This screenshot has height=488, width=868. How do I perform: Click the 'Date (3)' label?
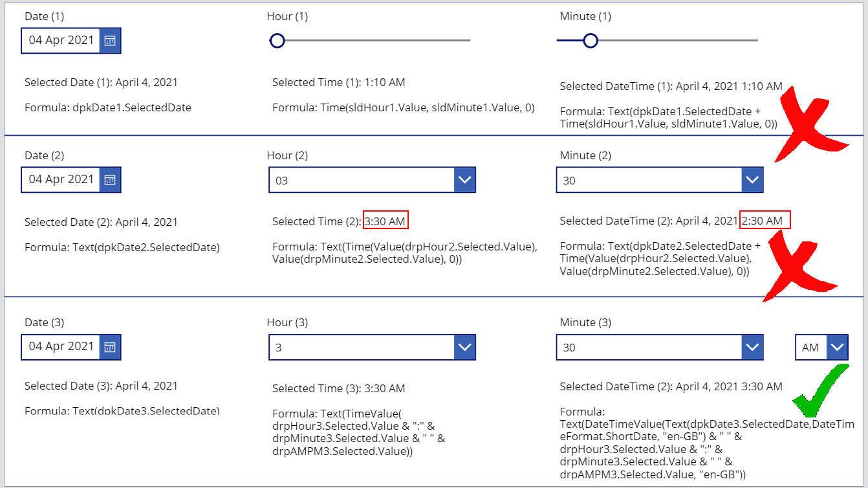[45, 322]
